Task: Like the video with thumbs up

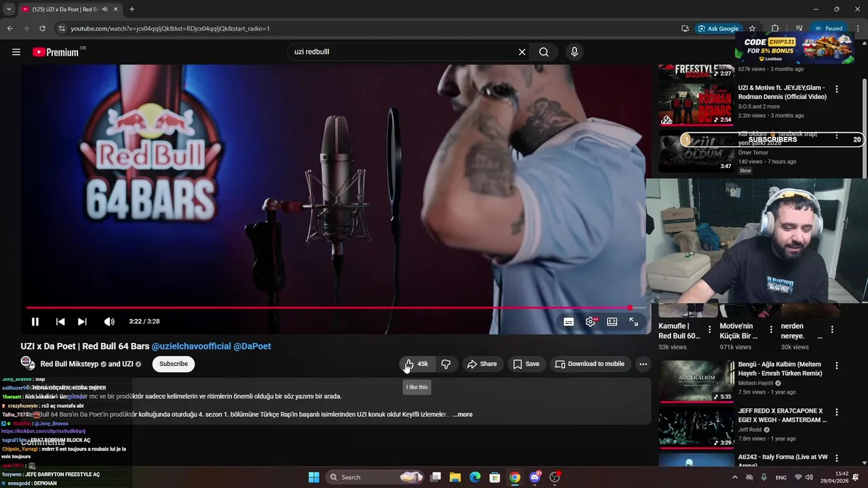Action: (x=416, y=364)
